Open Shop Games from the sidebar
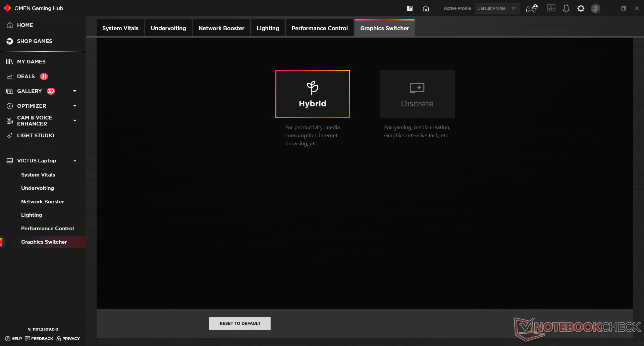 [x=35, y=41]
